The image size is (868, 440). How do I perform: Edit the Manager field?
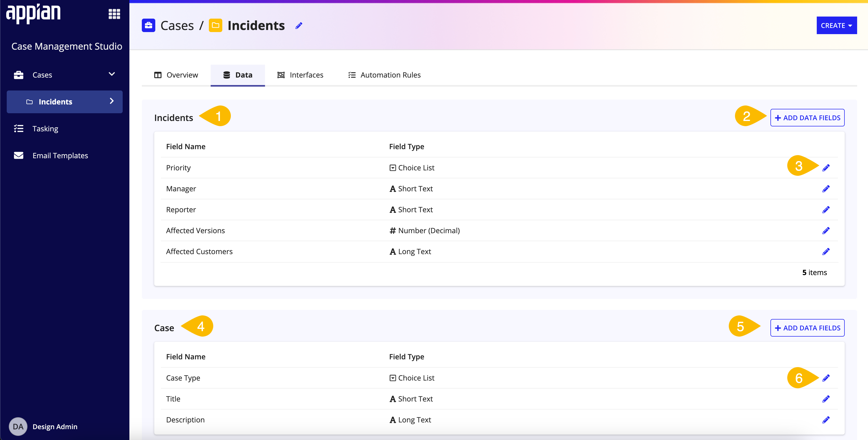tap(826, 189)
